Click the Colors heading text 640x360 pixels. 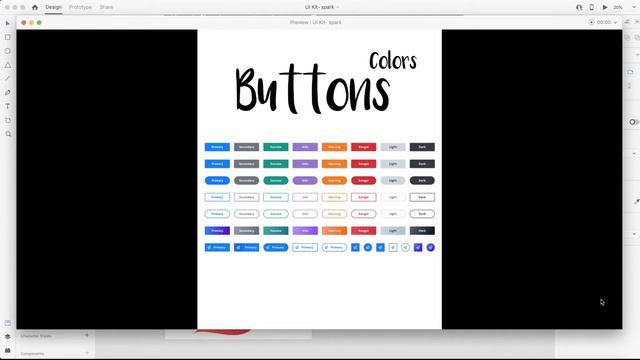pyautogui.click(x=393, y=61)
